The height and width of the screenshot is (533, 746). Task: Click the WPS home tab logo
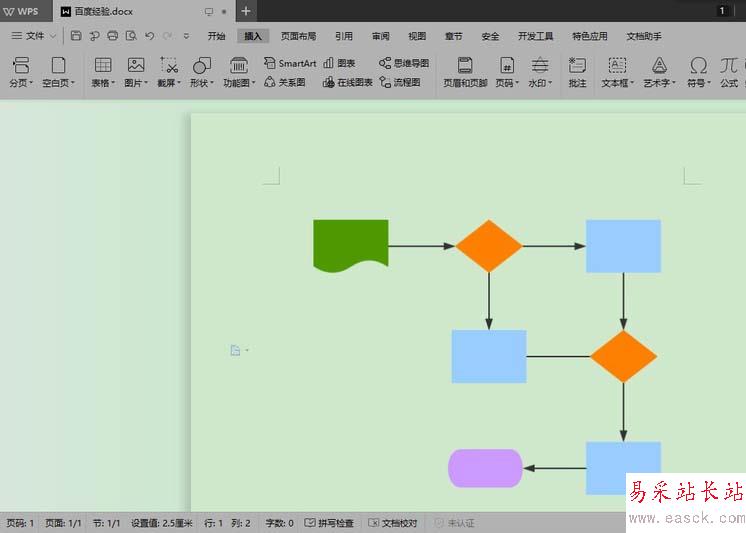coord(21,11)
